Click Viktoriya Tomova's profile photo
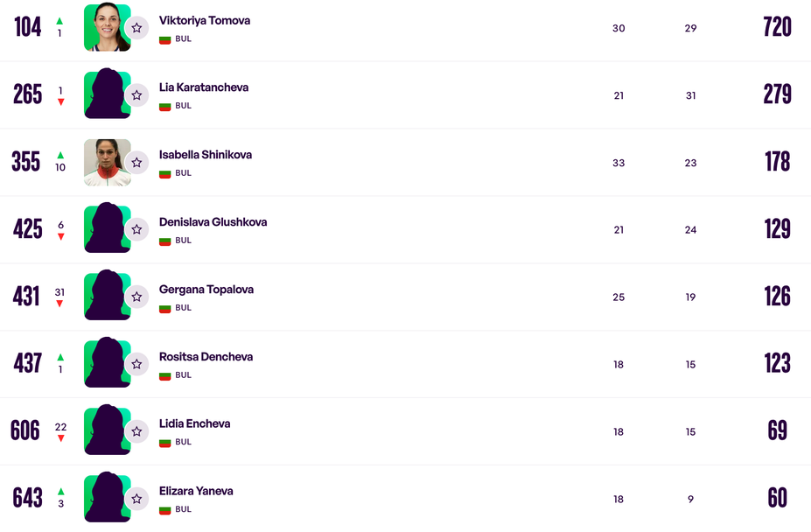Viewport: 811px width, 532px height. pyautogui.click(x=105, y=28)
